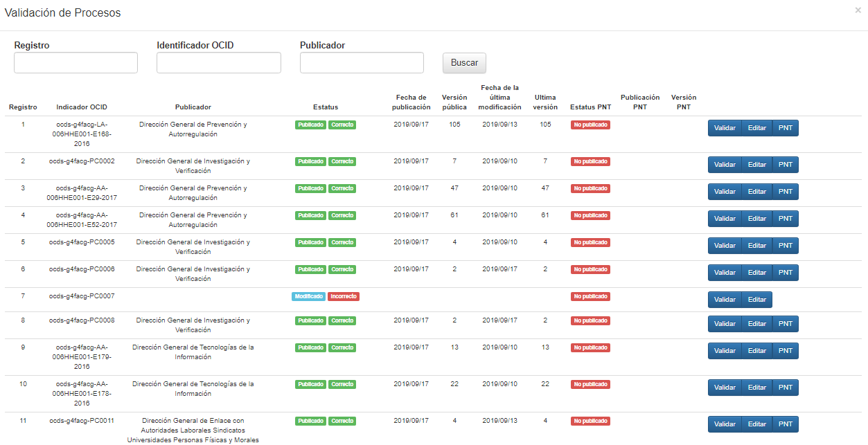Viewport: 868px width, 445px height.
Task: Select the ocds-g4facg-AA-006HHE001-E52-2017 cell
Action: point(82,220)
